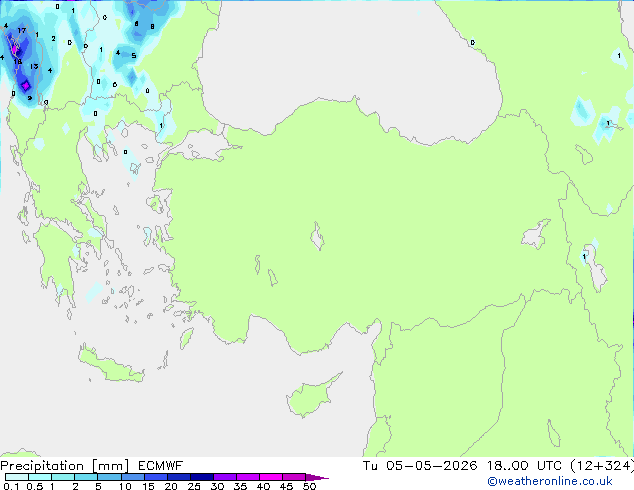Click the 'ECMWF' model label
This screenshot has width=634, height=490.
[x=160, y=466]
